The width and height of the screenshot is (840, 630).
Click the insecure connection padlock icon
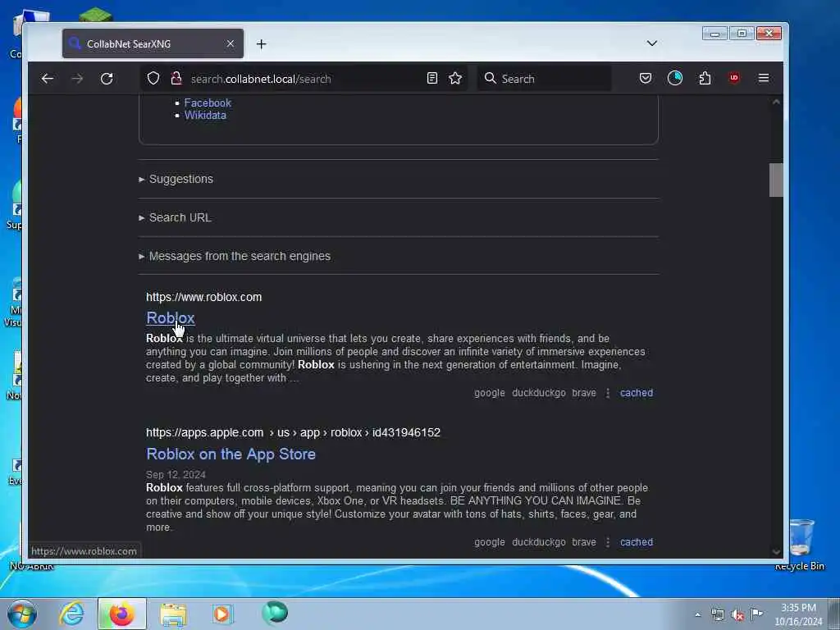click(x=176, y=78)
